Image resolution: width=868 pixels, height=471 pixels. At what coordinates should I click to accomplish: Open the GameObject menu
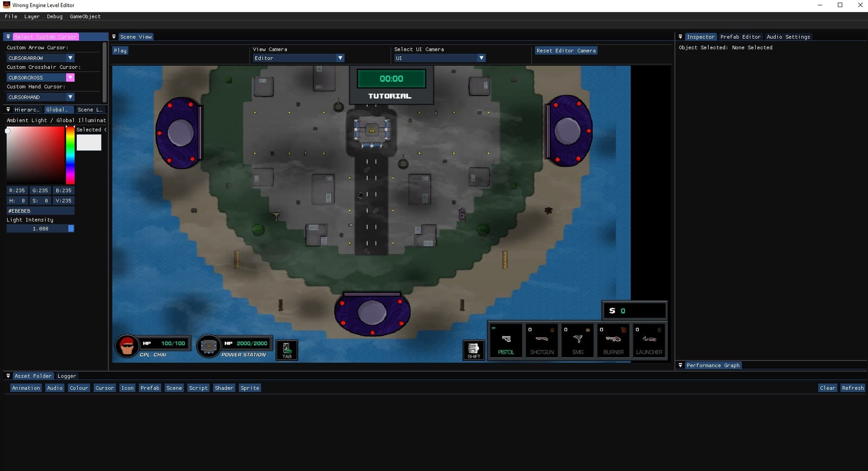[x=85, y=16]
